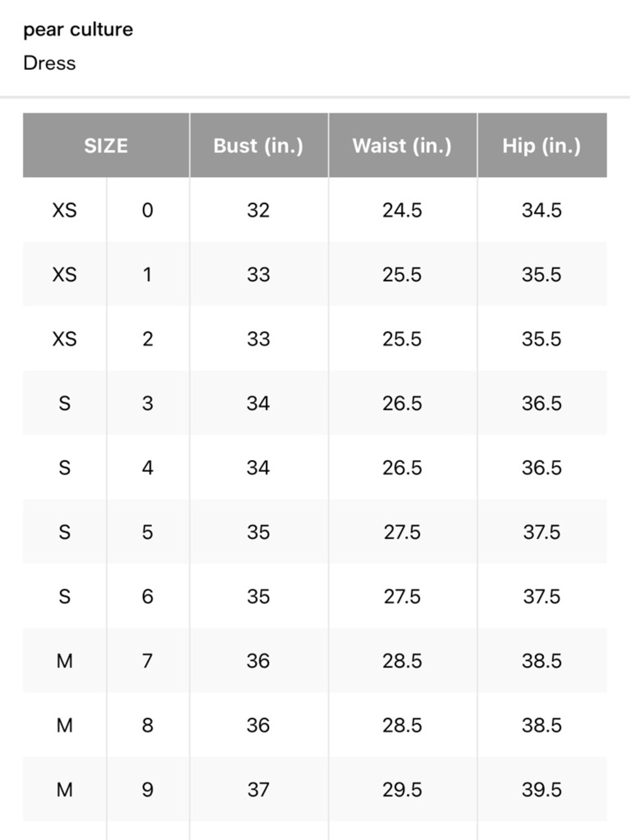This screenshot has height=840, width=630.
Task: Select the Bust (in.) column header
Action: click(258, 146)
